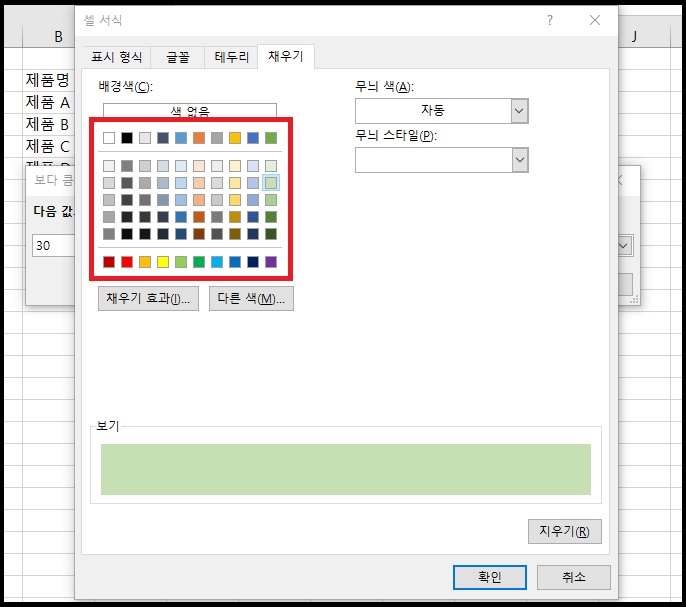
Task: Pick the black swatch in top row
Action: coord(127,138)
